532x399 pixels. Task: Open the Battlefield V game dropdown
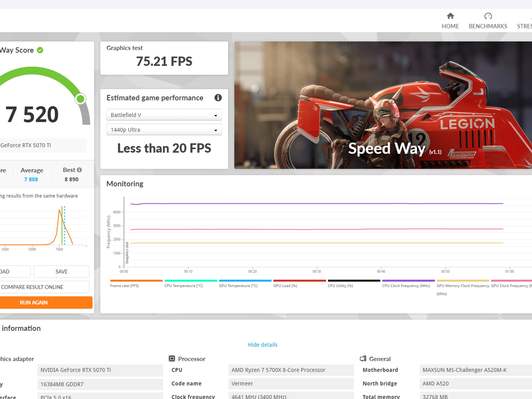[164, 115]
